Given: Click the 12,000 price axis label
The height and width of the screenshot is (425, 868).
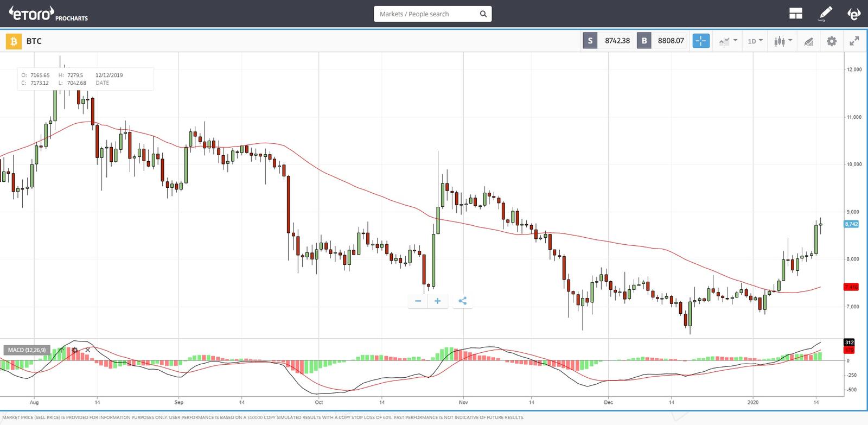Looking at the screenshot, I should click(854, 69).
